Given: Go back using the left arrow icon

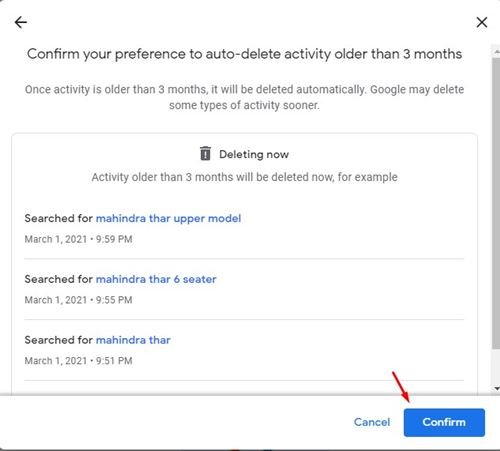Looking at the screenshot, I should pos(21,22).
